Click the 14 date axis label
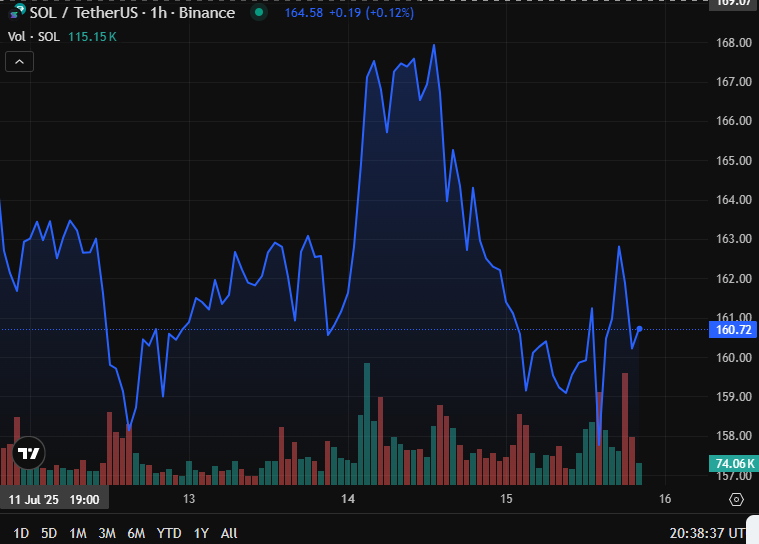Image resolution: width=759 pixels, height=544 pixels. pyautogui.click(x=348, y=499)
